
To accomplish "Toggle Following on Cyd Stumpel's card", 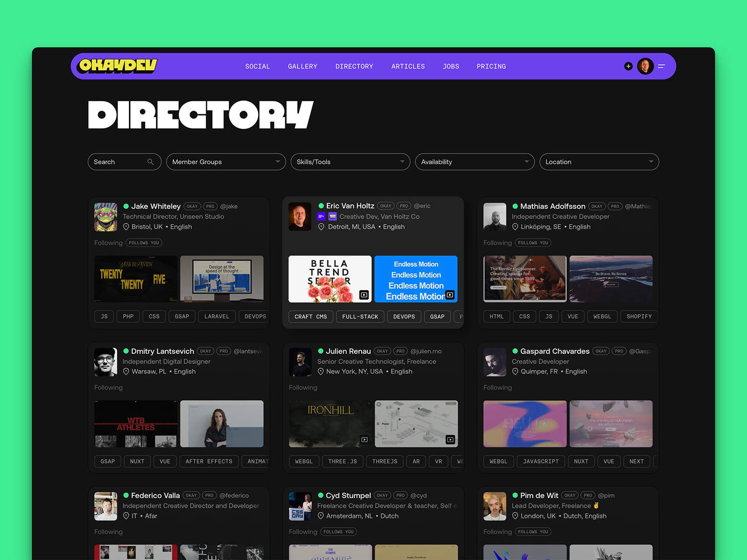I will pyautogui.click(x=303, y=532).
